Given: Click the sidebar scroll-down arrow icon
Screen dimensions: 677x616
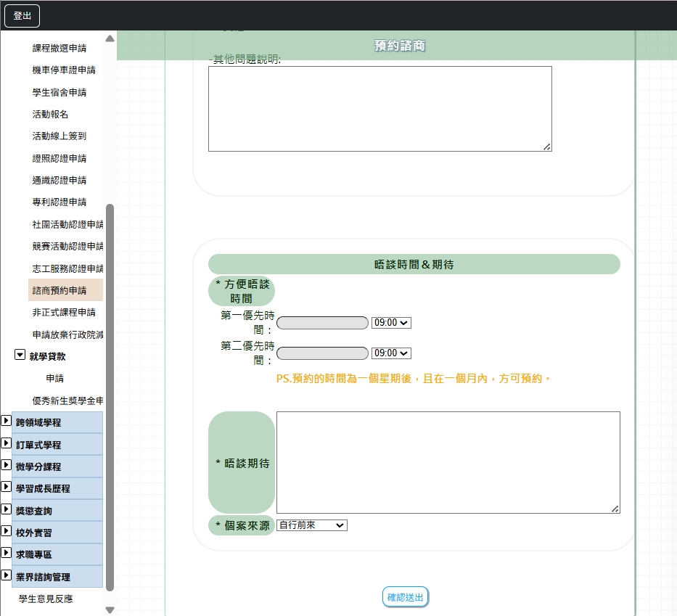Looking at the screenshot, I should (110, 610).
